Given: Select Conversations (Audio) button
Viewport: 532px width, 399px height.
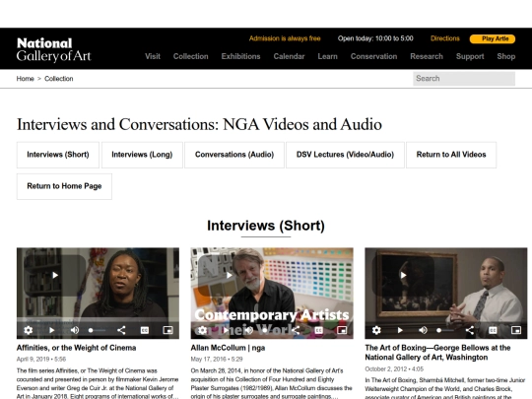Looking at the screenshot, I should pyautogui.click(x=234, y=155).
